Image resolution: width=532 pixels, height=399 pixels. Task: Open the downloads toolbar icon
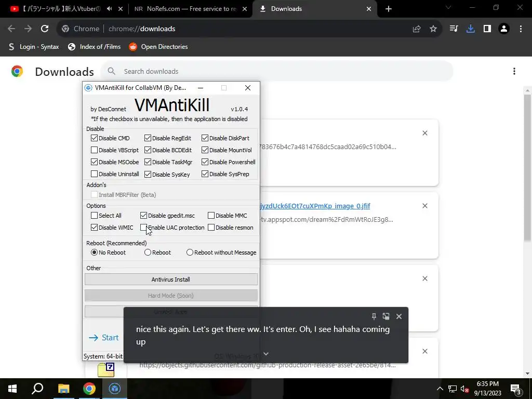pos(470,29)
